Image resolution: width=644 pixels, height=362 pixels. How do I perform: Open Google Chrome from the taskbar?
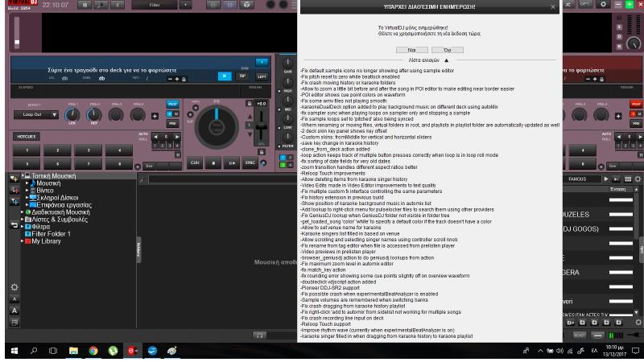tap(93, 352)
